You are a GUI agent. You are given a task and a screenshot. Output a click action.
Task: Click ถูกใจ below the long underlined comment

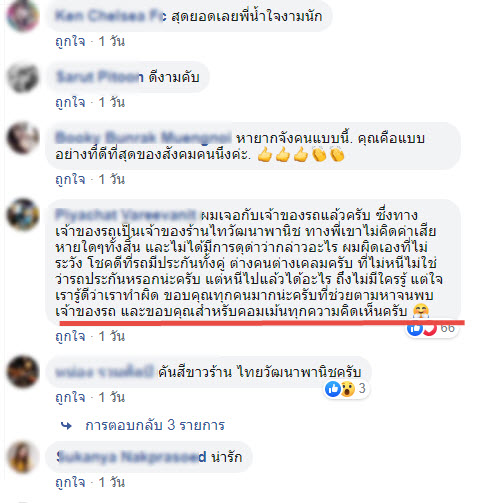point(70,336)
